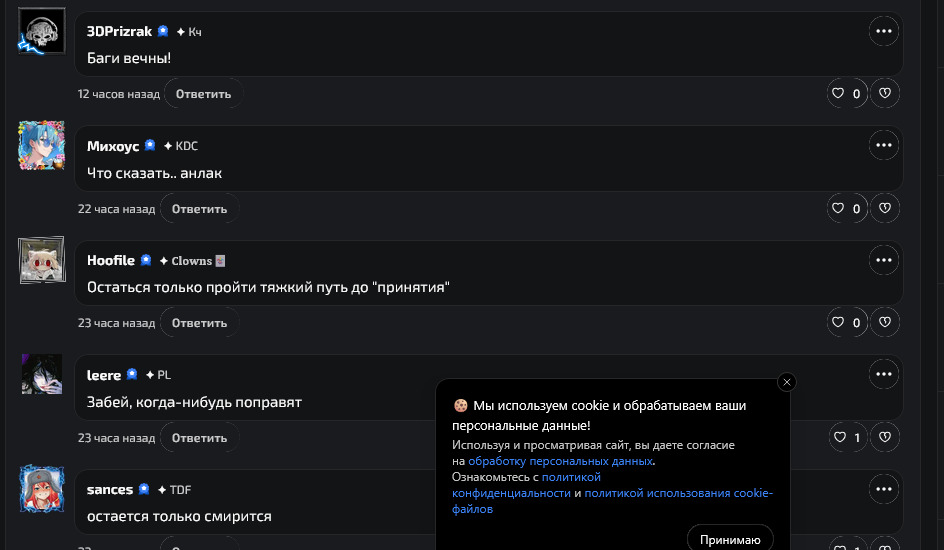Open the three-dot menu on sances' comment
This screenshot has height=550, width=944.
tap(883, 489)
